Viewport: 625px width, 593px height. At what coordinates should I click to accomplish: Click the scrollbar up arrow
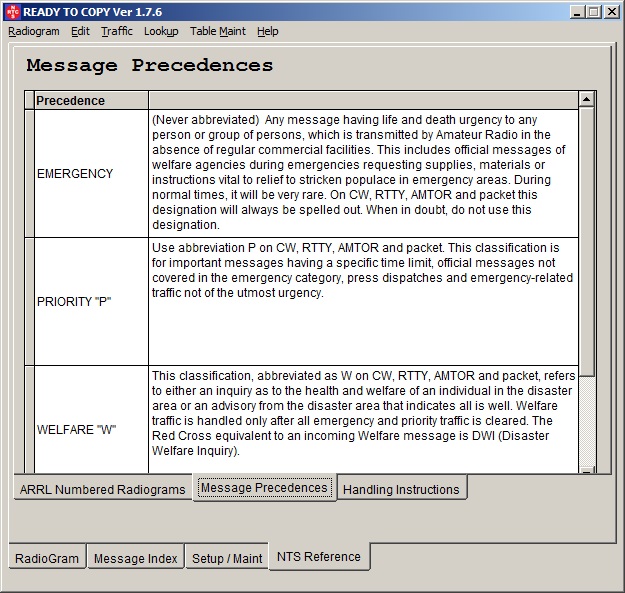(586, 99)
